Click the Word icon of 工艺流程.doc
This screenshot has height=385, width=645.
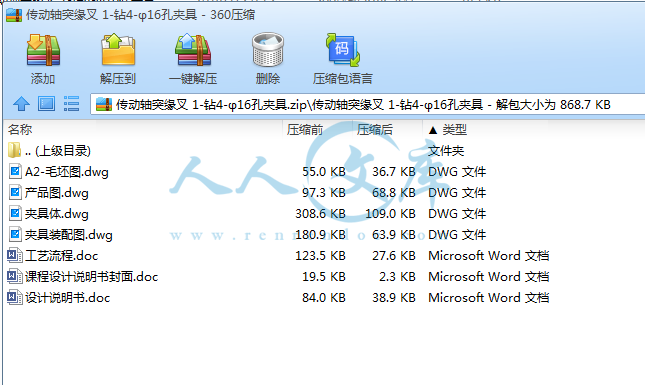(x=15, y=255)
